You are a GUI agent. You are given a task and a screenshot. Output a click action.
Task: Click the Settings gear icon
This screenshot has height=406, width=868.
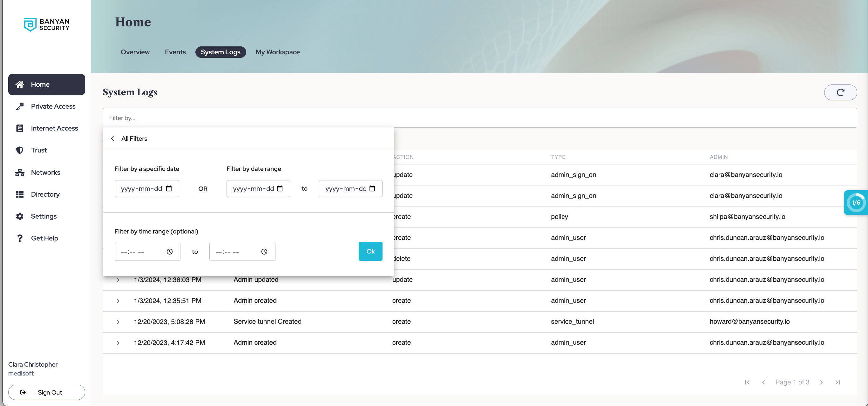pos(20,216)
